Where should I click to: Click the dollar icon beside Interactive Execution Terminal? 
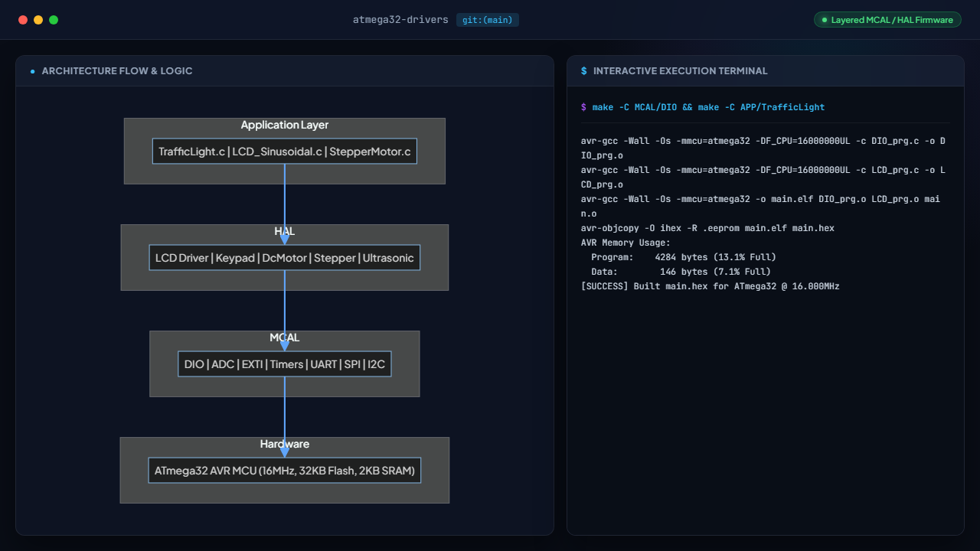(x=584, y=71)
